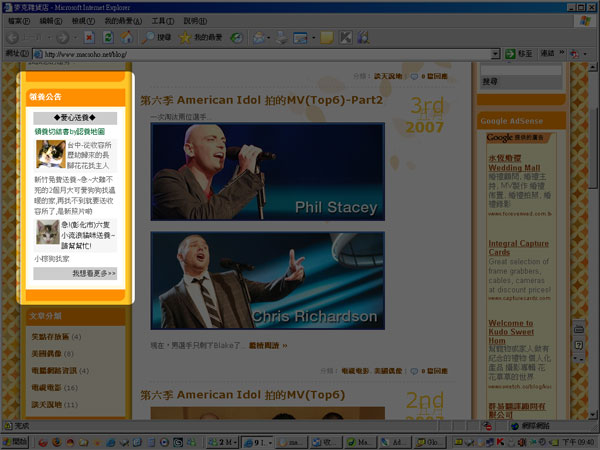Click the 領養切結書by認養地圖 green link
The width and height of the screenshot is (600, 450).
70,132
